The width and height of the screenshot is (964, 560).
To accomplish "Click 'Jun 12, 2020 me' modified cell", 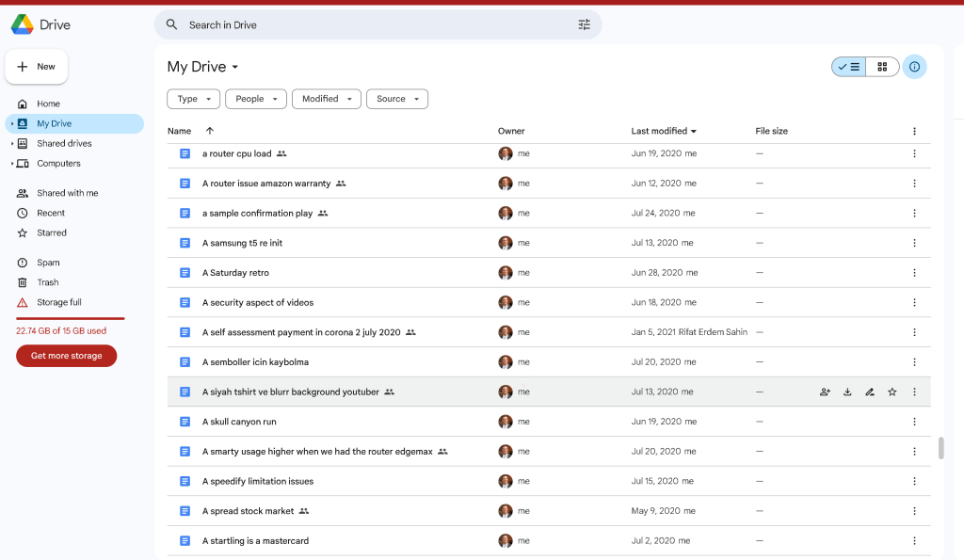I will point(664,184).
